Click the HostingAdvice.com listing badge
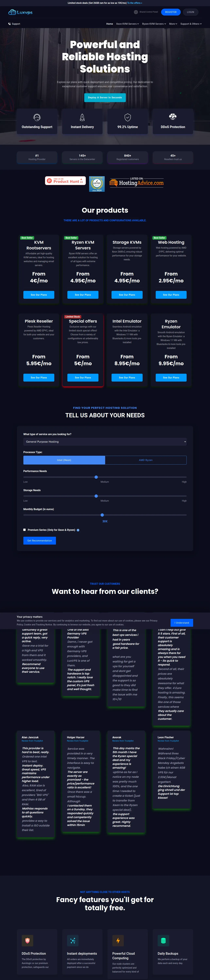 pos(136,182)
